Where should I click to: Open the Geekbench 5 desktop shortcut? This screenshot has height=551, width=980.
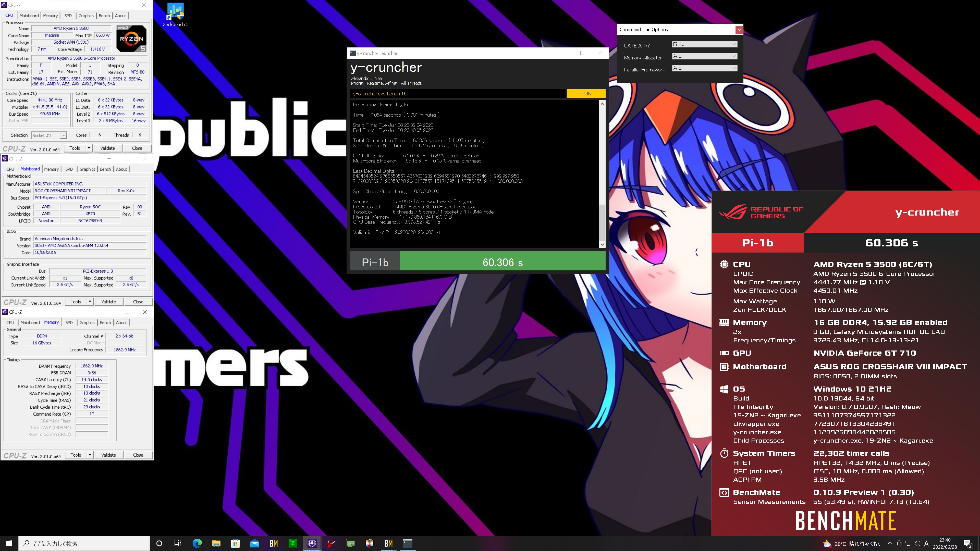(175, 15)
